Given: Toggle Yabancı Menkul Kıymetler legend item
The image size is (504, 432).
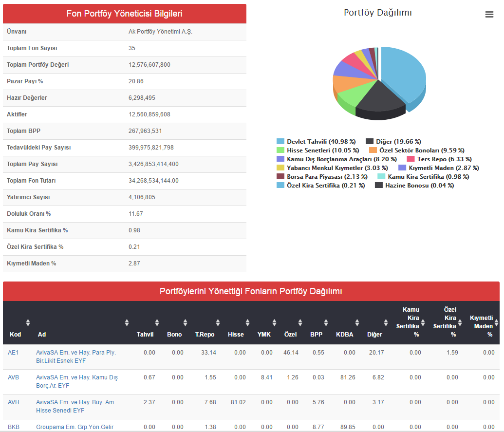Looking at the screenshot, I should point(333,168).
